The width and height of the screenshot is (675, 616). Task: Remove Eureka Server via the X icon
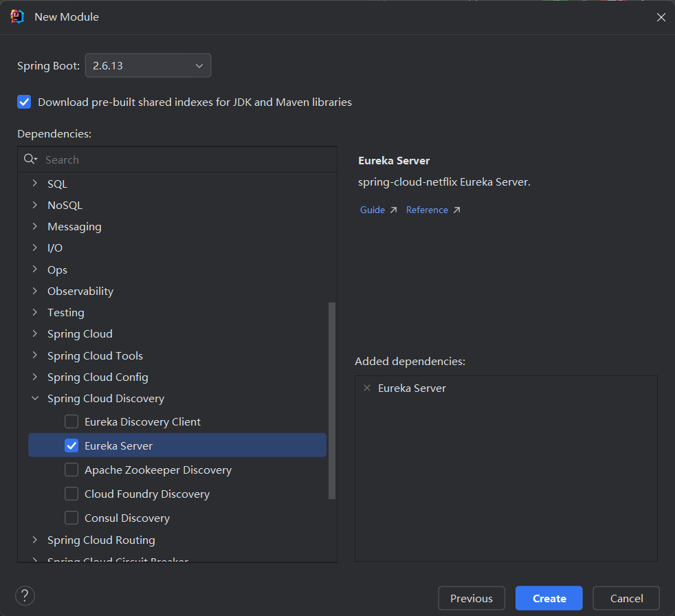tap(366, 388)
